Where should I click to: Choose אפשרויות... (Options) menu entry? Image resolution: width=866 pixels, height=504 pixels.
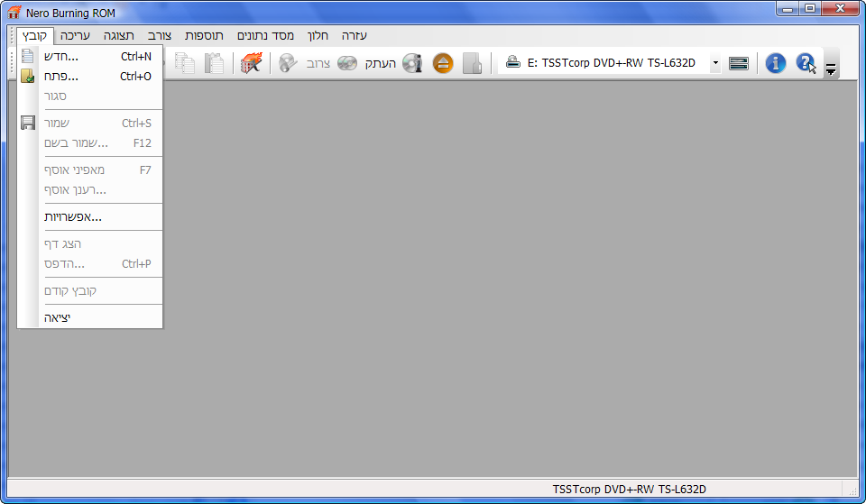[90, 217]
